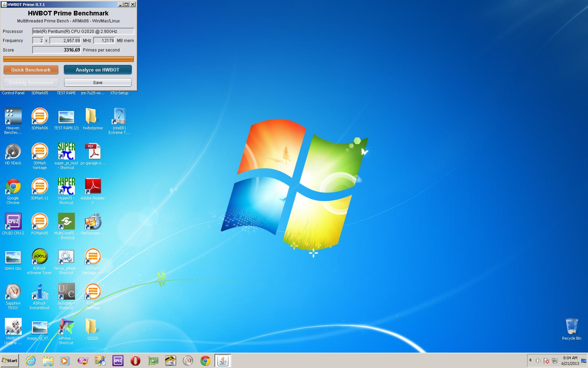Switch to Java HWBOT Prime taskbar item
The width and height of the screenshot is (588, 368).
[223, 361]
